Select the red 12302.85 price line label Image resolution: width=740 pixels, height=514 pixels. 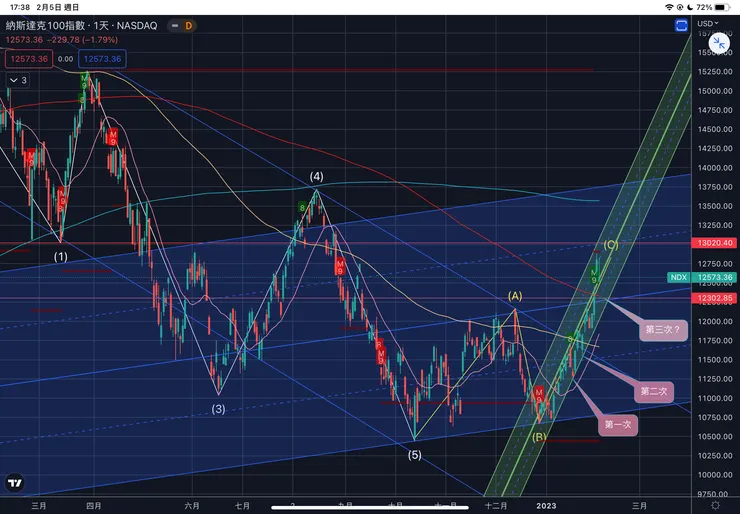(x=715, y=298)
